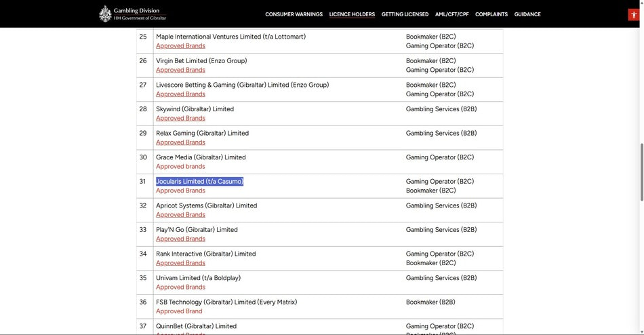Select highlighted text Jocularis Limited (t/a Casumo)
Image resolution: width=644 pixels, height=335 pixels.
199,181
